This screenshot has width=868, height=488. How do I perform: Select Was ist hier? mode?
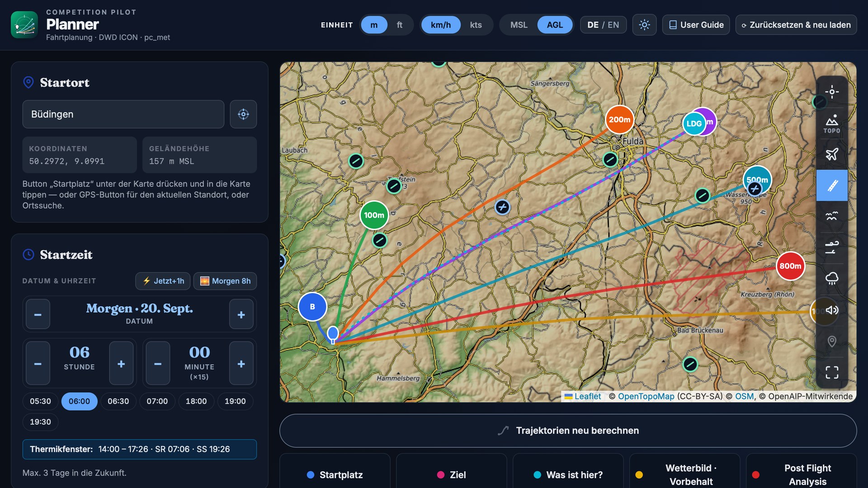pos(568,474)
